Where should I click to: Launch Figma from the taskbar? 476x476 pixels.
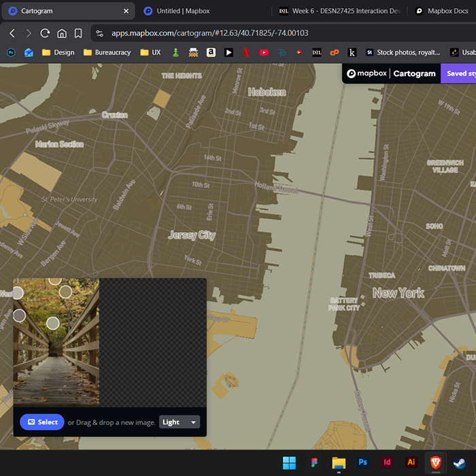click(x=314, y=462)
